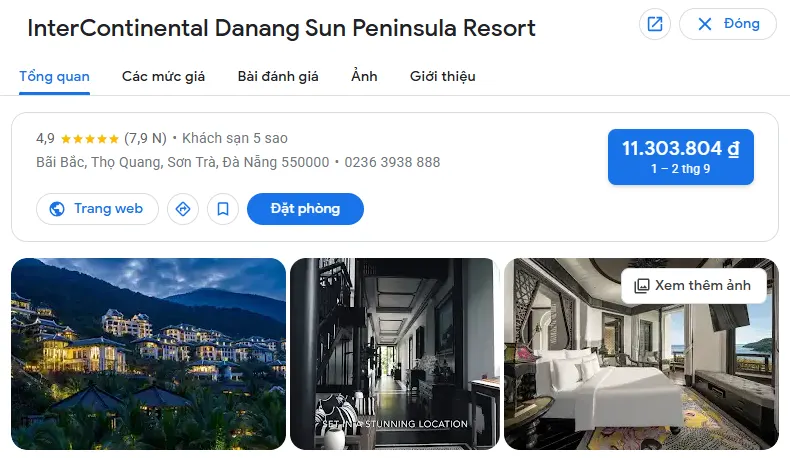Viewport: 790px width, 458px height.
Task: Open the dark hallway interior photo
Action: tap(395, 354)
